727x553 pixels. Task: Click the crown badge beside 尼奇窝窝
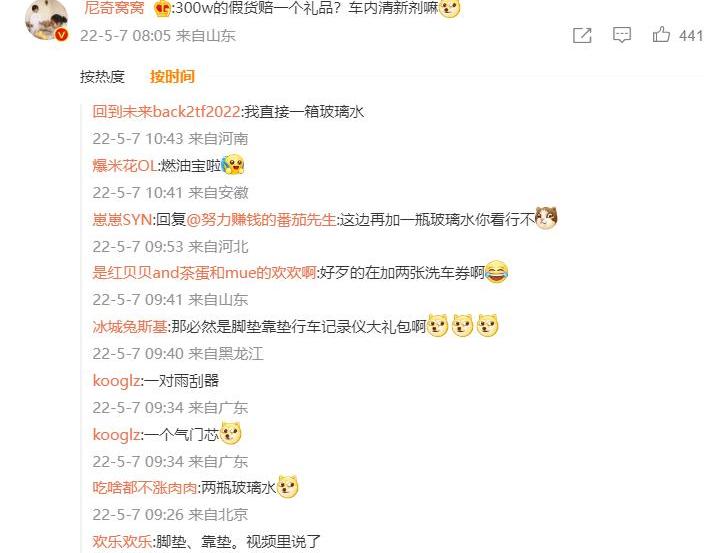click(x=162, y=8)
